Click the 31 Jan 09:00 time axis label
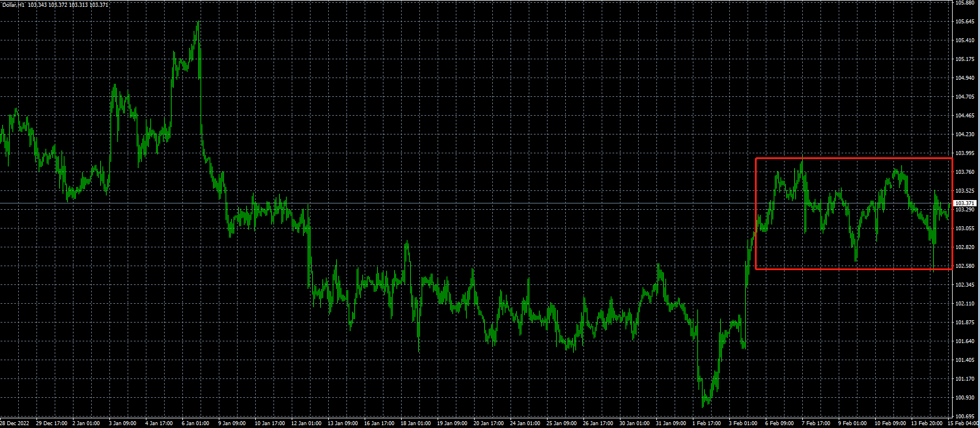This screenshot has height=428, width=980. 671,423
